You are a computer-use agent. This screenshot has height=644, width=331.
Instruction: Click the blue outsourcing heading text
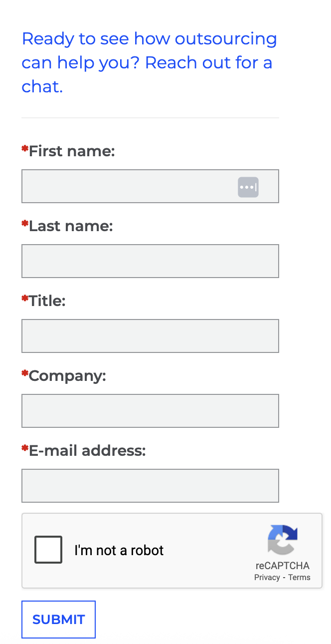(150, 63)
